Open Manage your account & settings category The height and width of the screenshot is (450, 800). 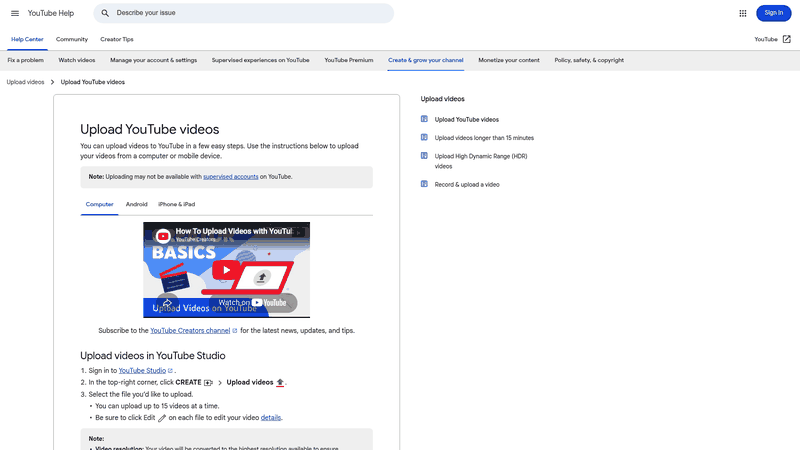coord(154,60)
